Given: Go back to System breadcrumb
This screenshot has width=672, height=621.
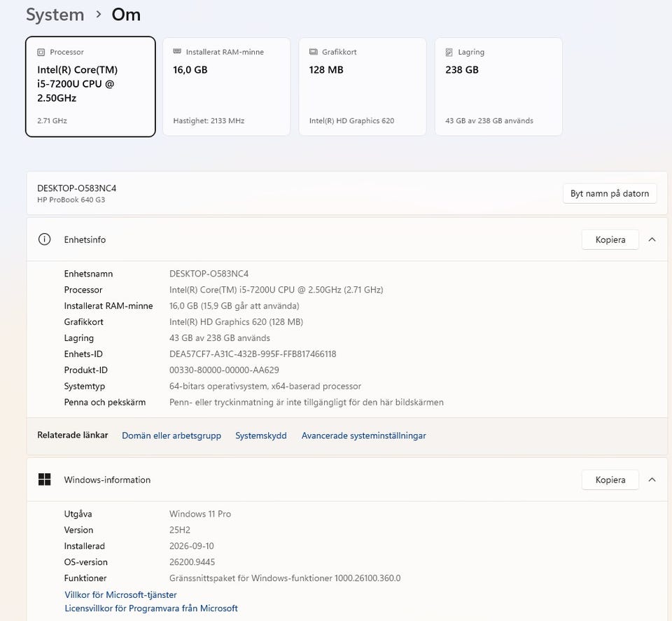Looking at the screenshot, I should 55,15.
